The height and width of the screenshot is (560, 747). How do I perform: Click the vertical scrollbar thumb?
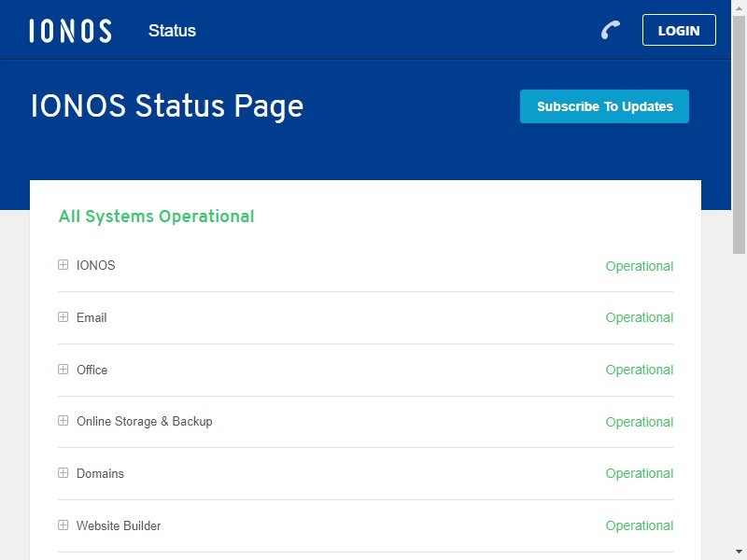[x=739, y=133]
